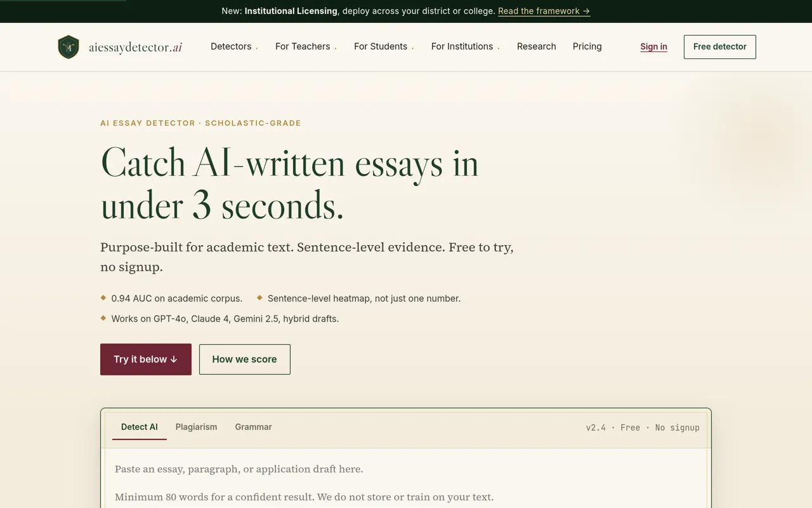Click the "AI ESSAY DETECTOR · SCHOLASTIC-GRADE" label
Screen dimensions: 812x508
click(x=200, y=123)
